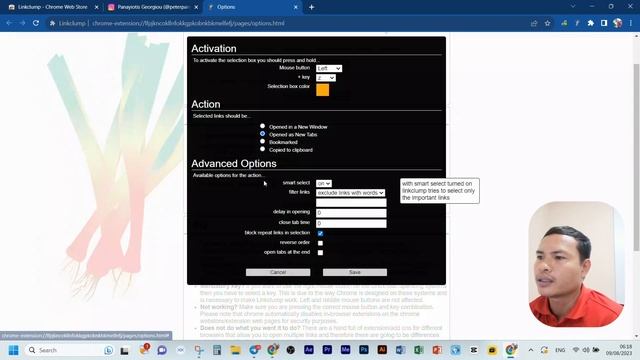Click the close tab time field

pyautogui.click(x=351, y=223)
